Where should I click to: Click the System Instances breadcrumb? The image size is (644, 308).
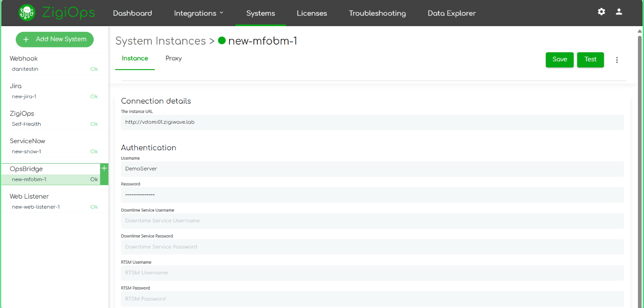(161, 41)
